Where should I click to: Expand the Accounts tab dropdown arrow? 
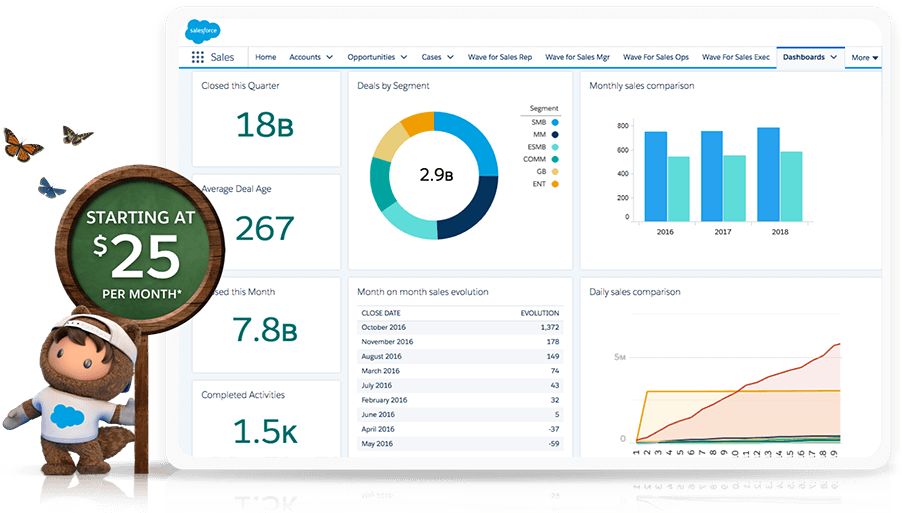tap(330, 57)
